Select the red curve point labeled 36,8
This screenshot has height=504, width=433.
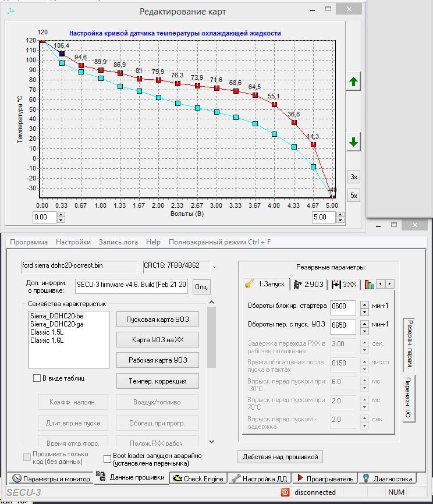coord(294,122)
